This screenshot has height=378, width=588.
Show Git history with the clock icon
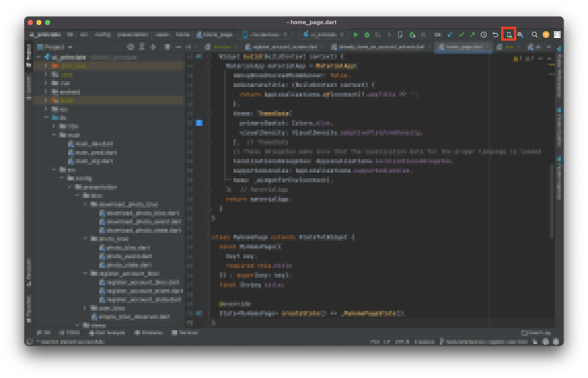(x=484, y=35)
